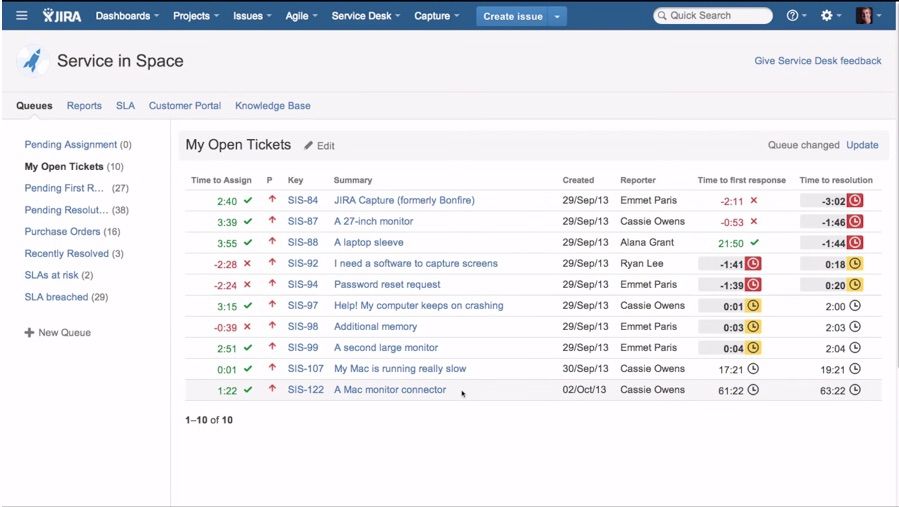Expand the Service Desk dropdown

pyautogui.click(x=366, y=16)
